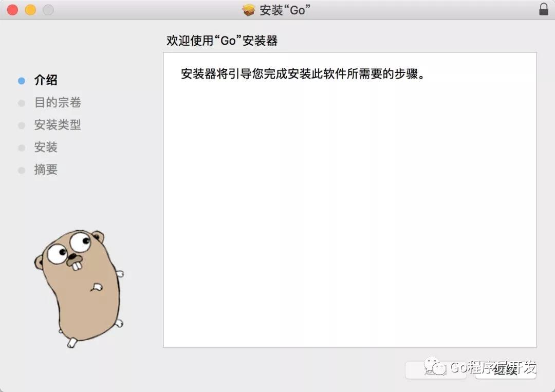Click the 安装器将引导您完成安装 intro text
555x392 pixels.
point(303,73)
